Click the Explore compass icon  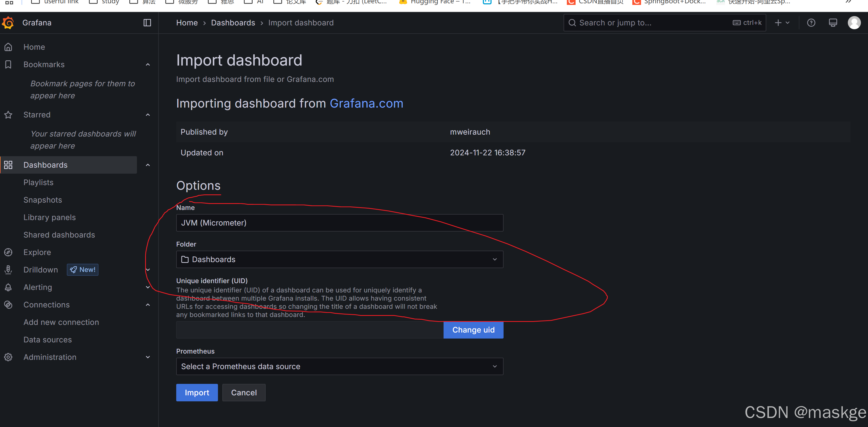8,252
